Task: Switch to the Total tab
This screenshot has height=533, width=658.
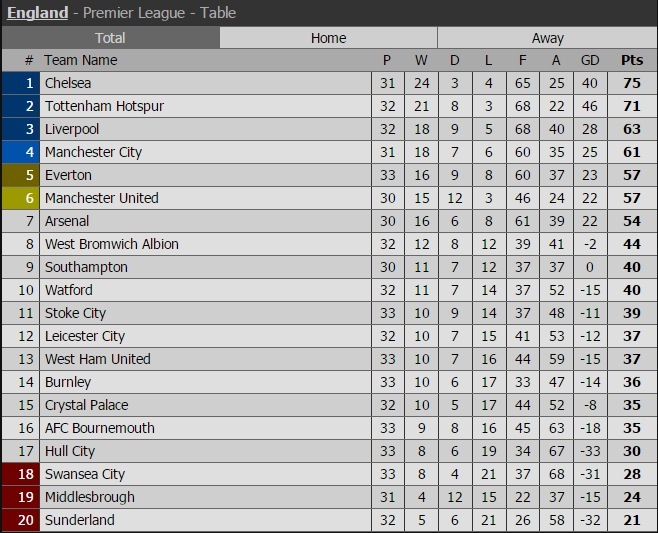Action: (110, 38)
